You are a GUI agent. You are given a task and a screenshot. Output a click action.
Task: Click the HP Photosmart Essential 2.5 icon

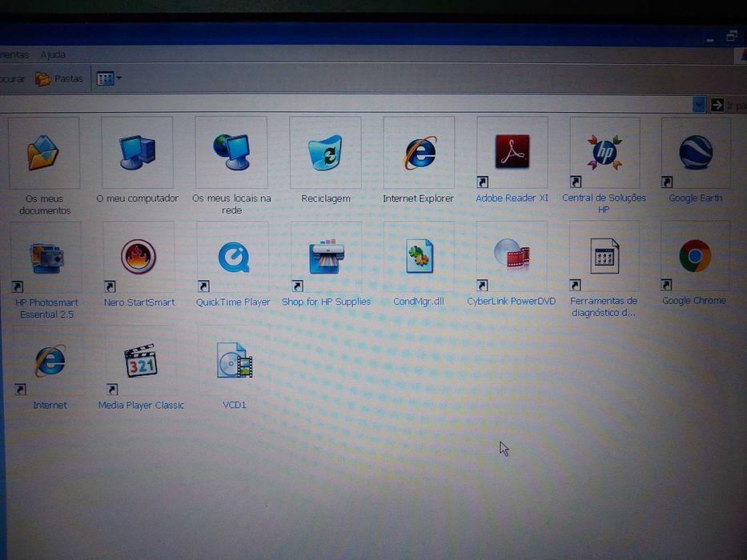pos(46,257)
